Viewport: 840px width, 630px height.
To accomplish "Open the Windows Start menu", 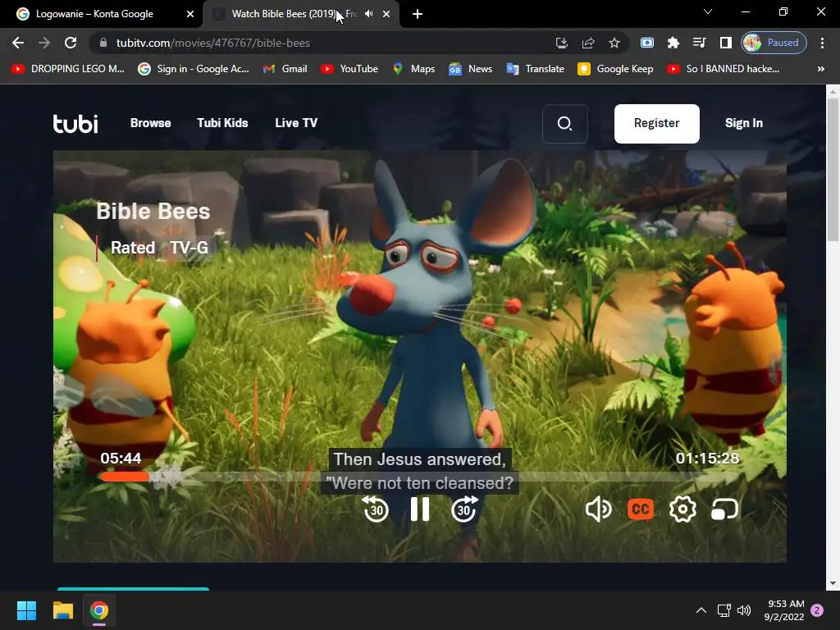I will pyautogui.click(x=26, y=610).
